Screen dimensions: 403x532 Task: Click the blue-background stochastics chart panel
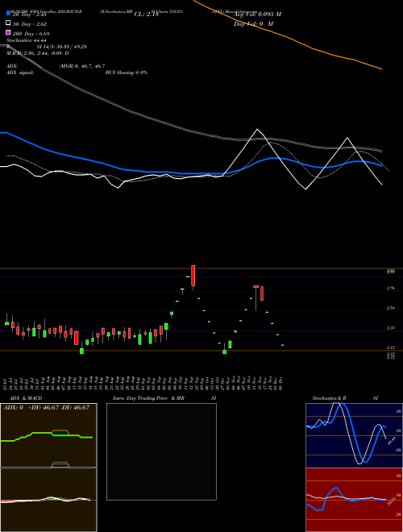pos(354,435)
